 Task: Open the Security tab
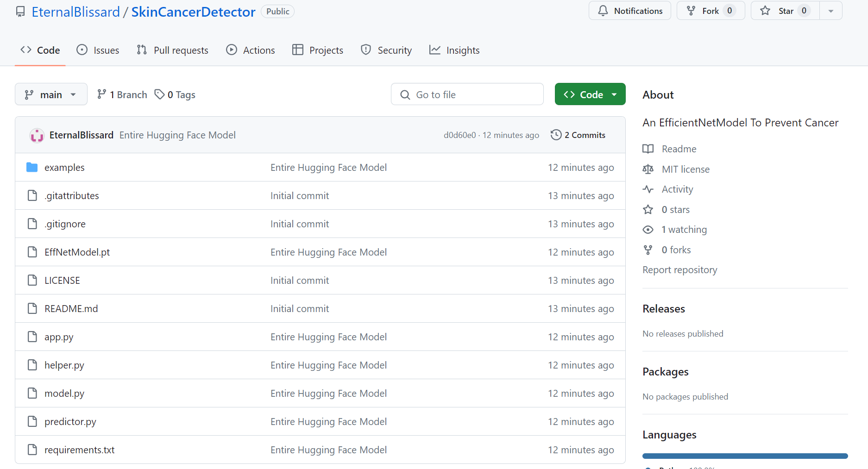click(386, 50)
